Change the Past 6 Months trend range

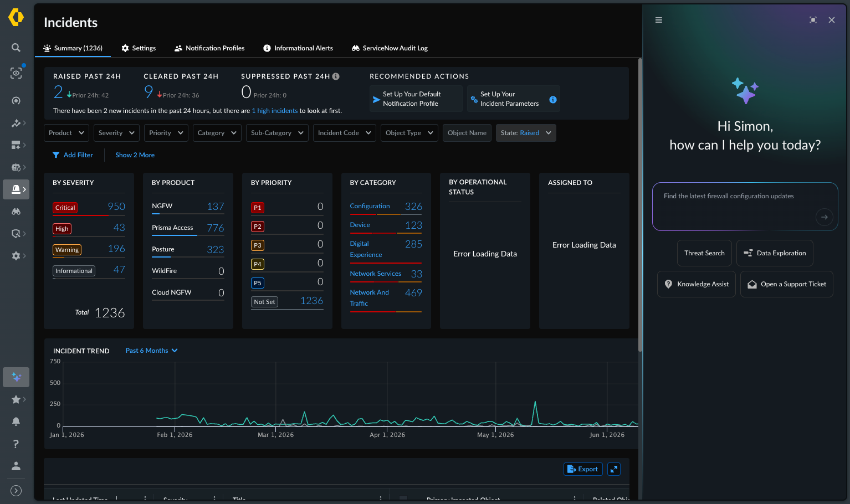151,351
